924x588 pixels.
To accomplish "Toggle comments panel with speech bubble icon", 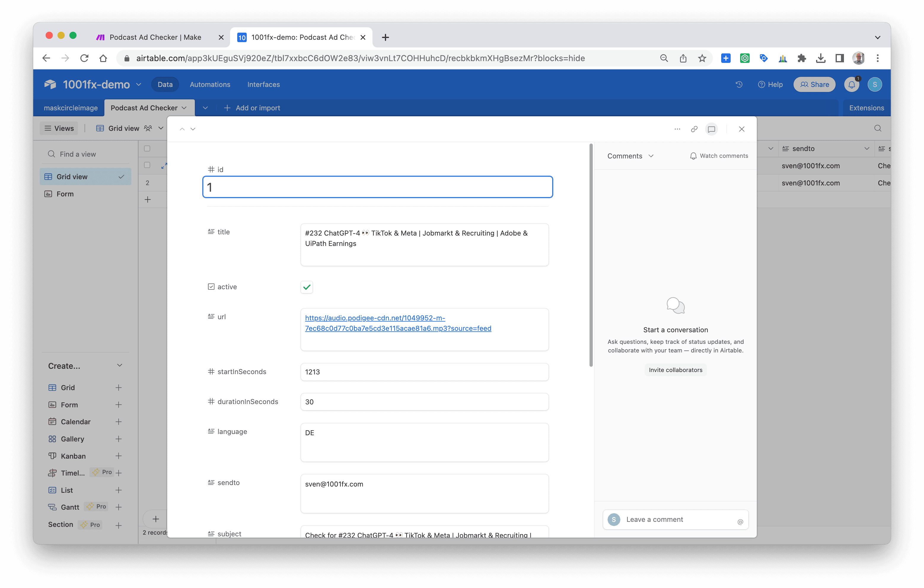I will [711, 129].
